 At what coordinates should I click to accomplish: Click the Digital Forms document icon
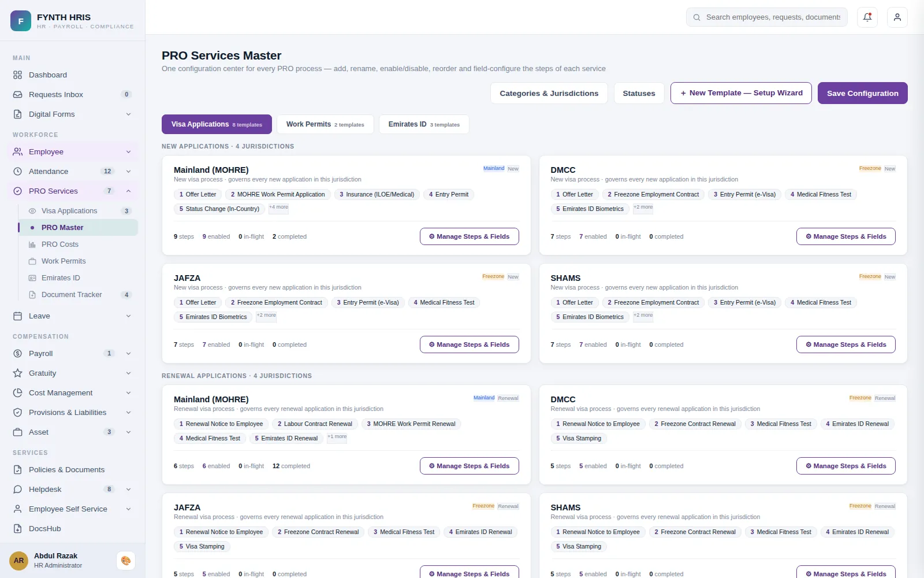coord(18,114)
